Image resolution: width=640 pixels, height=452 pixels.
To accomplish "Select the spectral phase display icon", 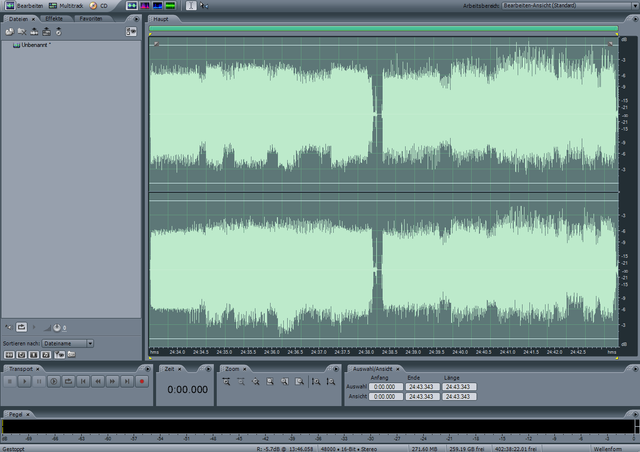I will tap(170, 6).
